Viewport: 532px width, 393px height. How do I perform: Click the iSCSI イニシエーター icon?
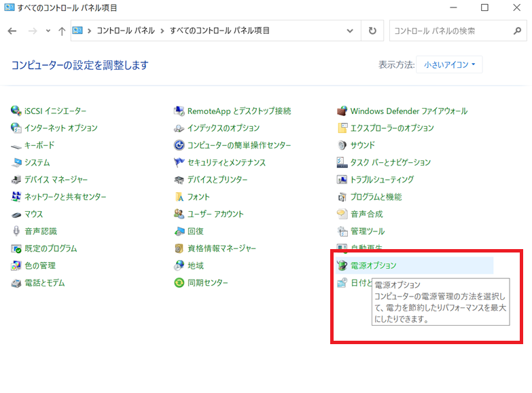click(x=16, y=111)
